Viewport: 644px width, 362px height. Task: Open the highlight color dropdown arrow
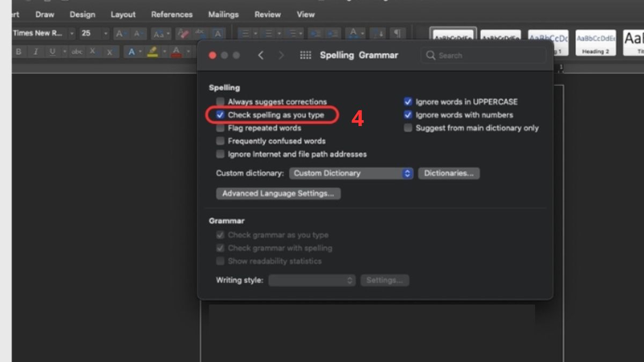coord(164,52)
